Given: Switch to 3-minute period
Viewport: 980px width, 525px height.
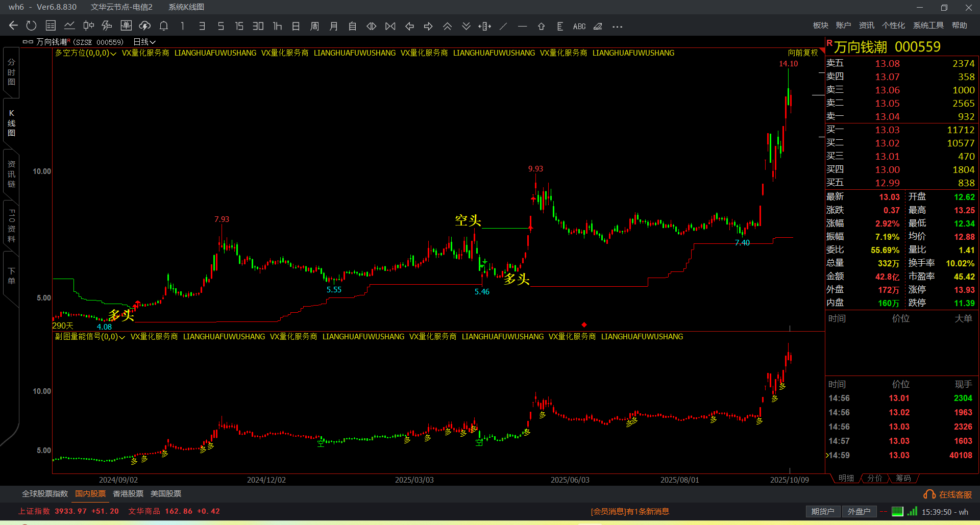Looking at the screenshot, I should 202,26.
